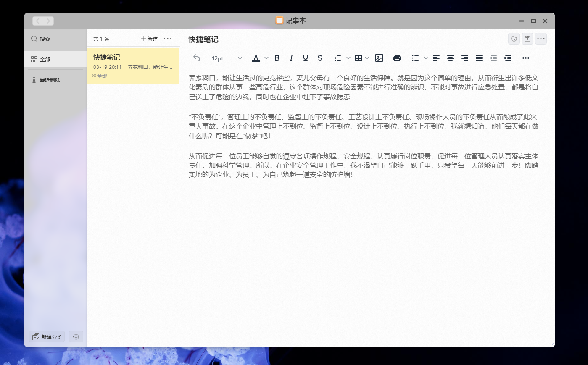
Task: Open note history via clock icon
Action: (x=514, y=38)
